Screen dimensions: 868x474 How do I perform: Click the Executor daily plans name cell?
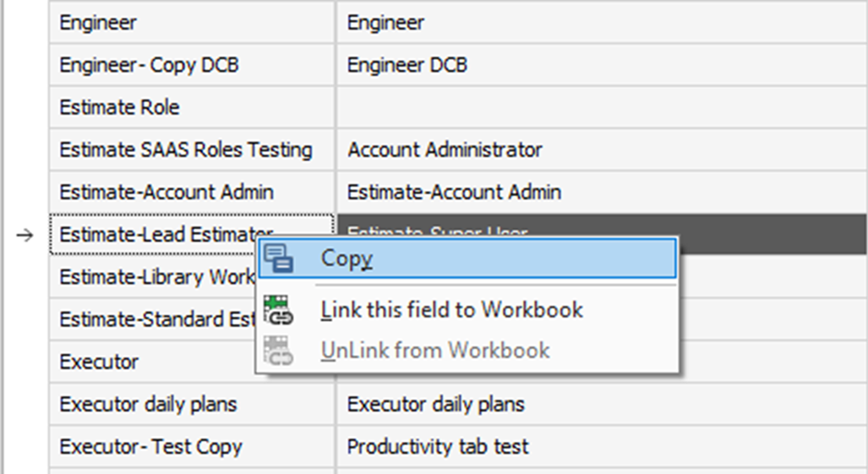tap(148, 404)
